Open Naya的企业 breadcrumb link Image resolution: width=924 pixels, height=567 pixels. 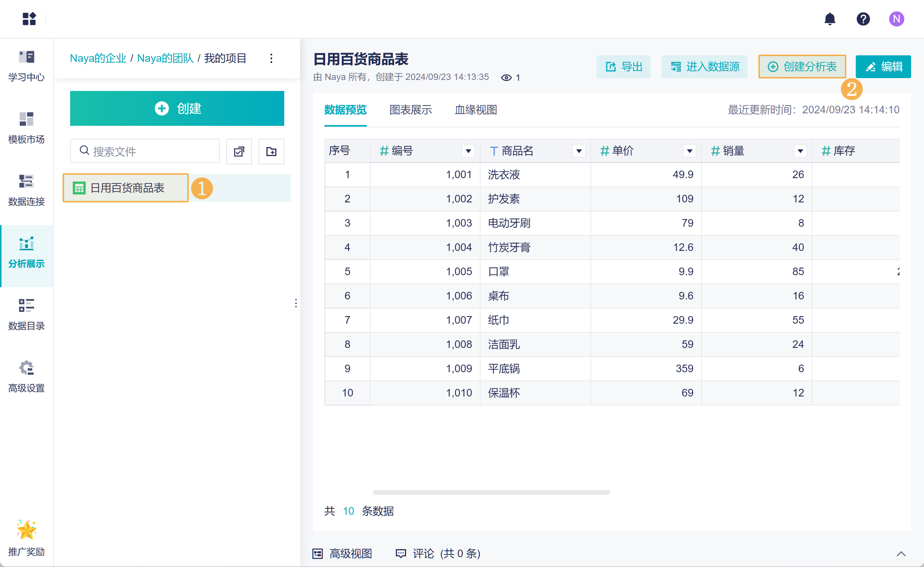click(98, 58)
